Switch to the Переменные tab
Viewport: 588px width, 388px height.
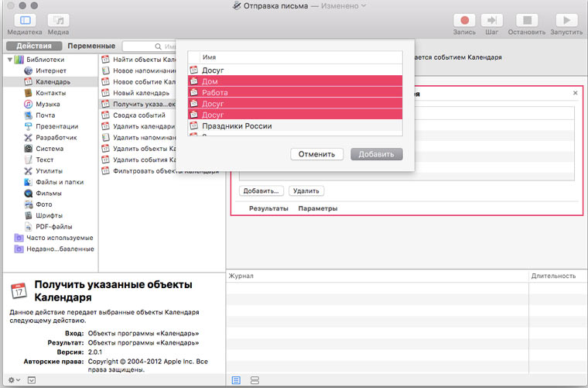click(x=91, y=46)
